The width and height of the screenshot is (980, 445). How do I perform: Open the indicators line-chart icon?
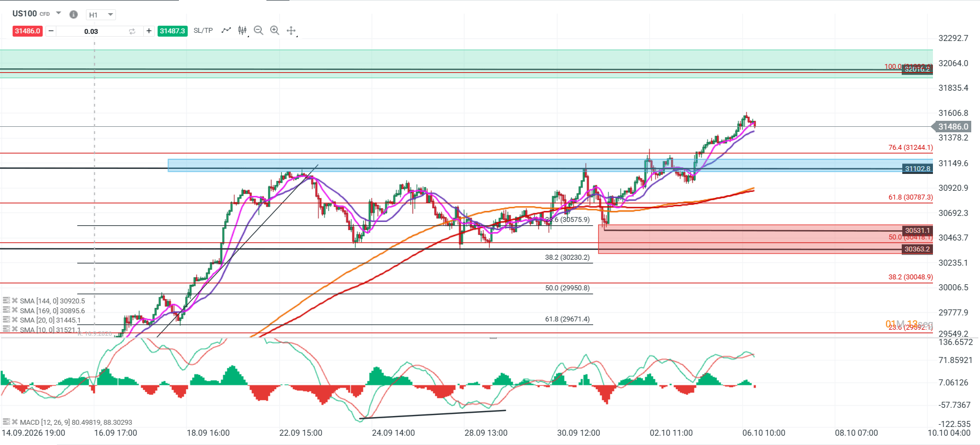click(226, 31)
